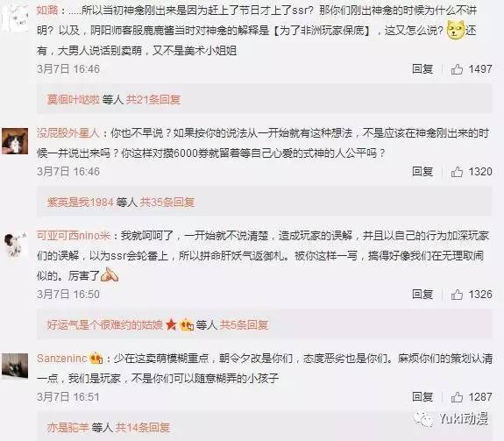
Task: Open 如露's profile avatar
Action: (15, 18)
